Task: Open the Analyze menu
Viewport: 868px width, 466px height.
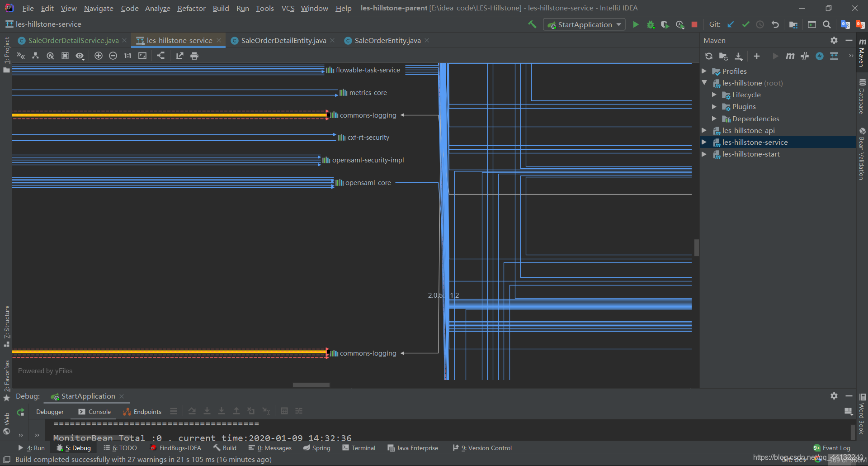Action: (157, 8)
